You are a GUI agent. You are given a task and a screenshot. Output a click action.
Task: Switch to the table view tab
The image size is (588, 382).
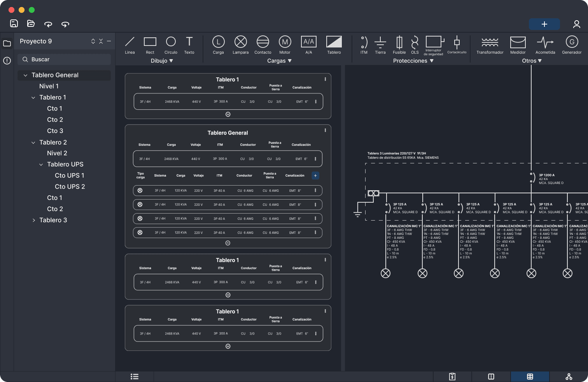(530, 377)
